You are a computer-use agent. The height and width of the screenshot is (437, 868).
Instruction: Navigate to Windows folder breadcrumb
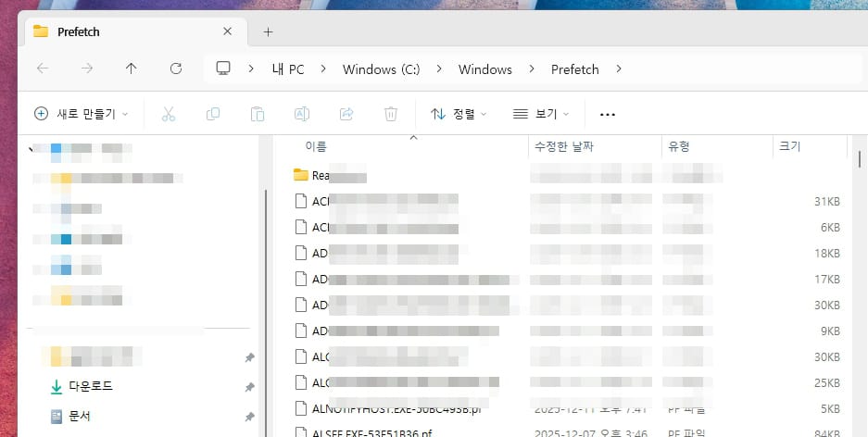tap(484, 69)
